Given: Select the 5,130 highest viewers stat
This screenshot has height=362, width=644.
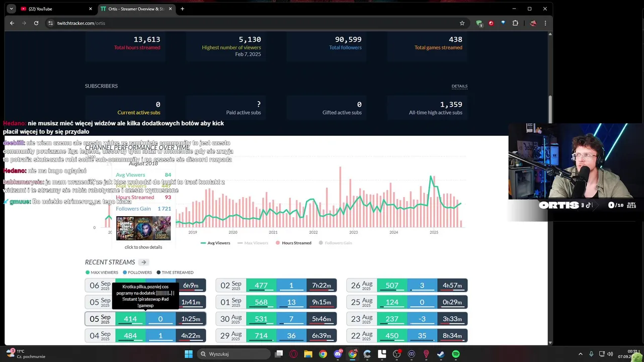Looking at the screenshot, I should 250,39.
